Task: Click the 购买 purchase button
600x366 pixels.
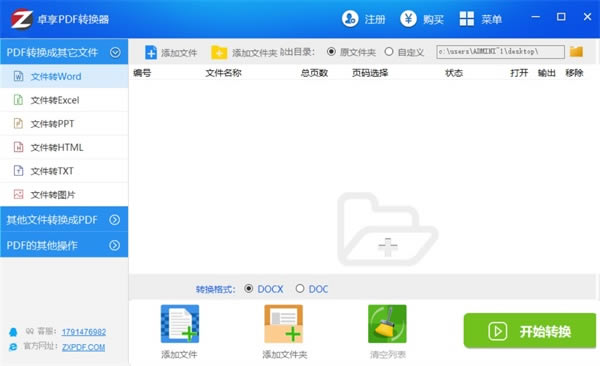Action: coord(433,19)
